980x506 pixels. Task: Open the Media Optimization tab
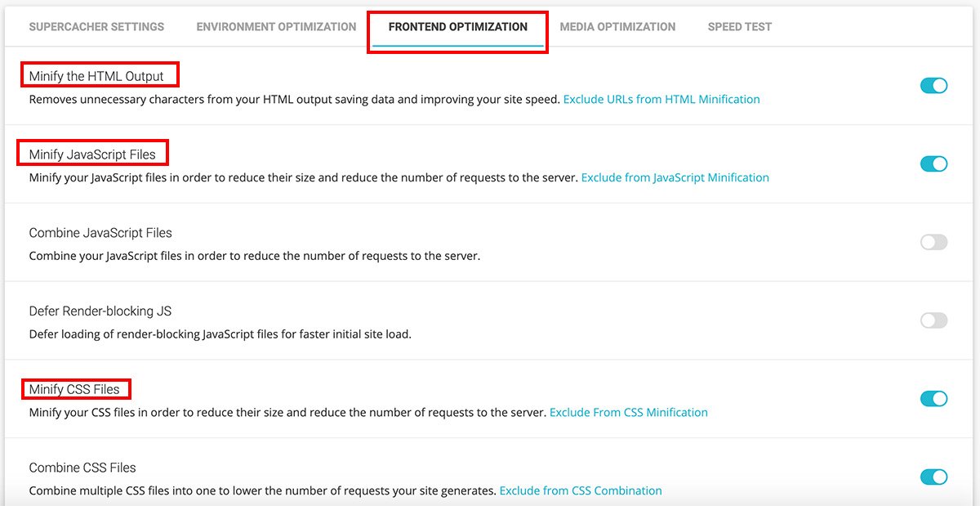(617, 26)
